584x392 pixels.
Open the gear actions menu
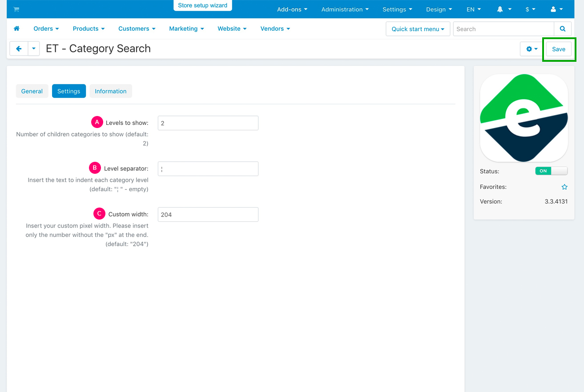pyautogui.click(x=532, y=49)
